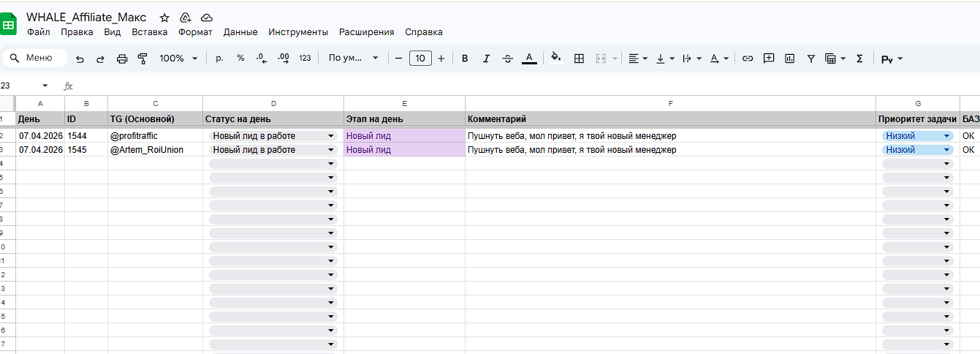
Task: Open the font family dropdown
Action: point(354,59)
